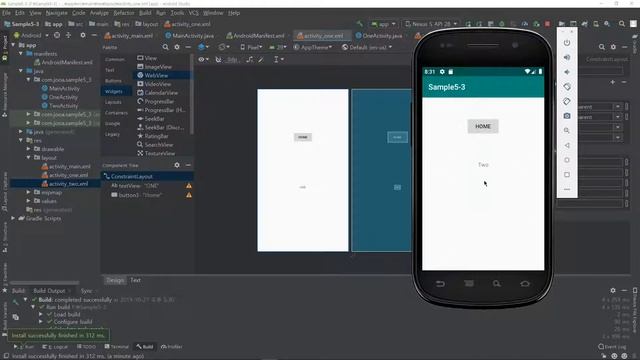Tap the phone's hardware search key
This screenshot has width=640, height=360.
(496, 284)
